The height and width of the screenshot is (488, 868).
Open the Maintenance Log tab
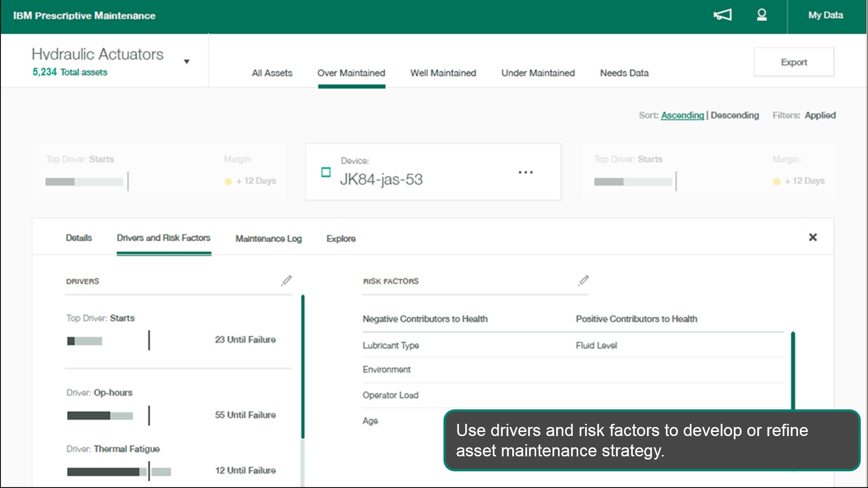pos(269,239)
